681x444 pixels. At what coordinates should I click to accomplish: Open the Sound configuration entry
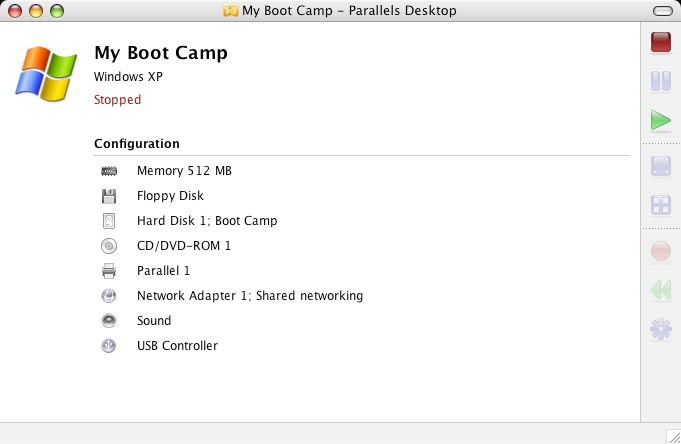(154, 321)
